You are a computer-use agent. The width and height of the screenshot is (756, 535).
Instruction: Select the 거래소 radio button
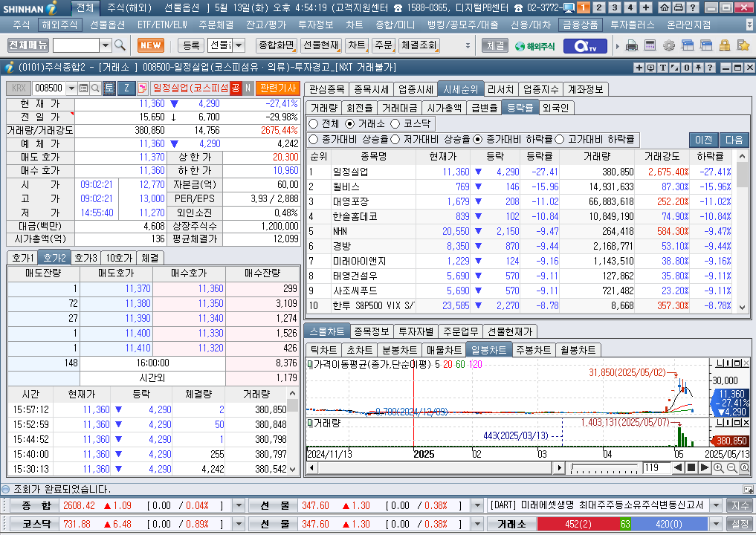coord(350,124)
